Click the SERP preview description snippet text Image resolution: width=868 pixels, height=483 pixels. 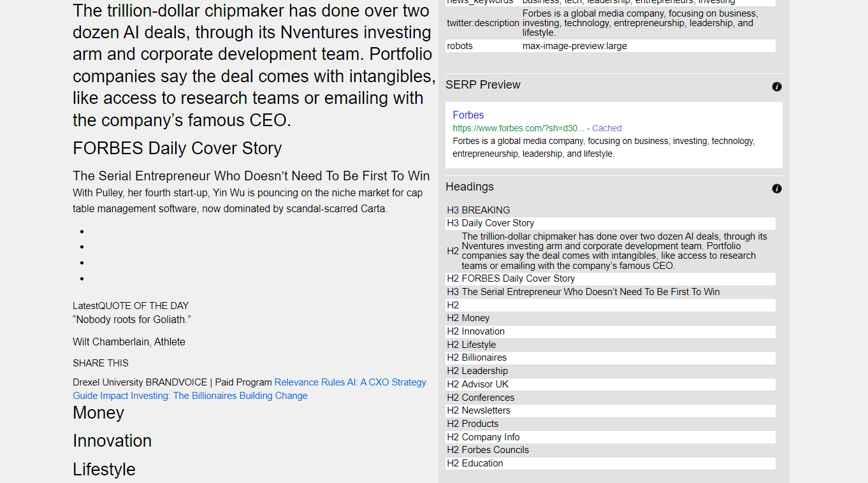click(x=604, y=147)
